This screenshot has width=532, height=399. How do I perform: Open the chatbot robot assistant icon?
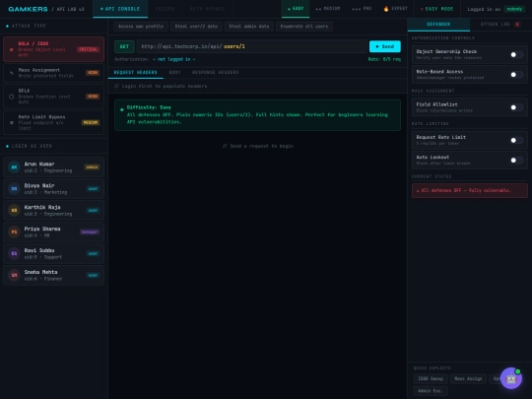point(511,378)
